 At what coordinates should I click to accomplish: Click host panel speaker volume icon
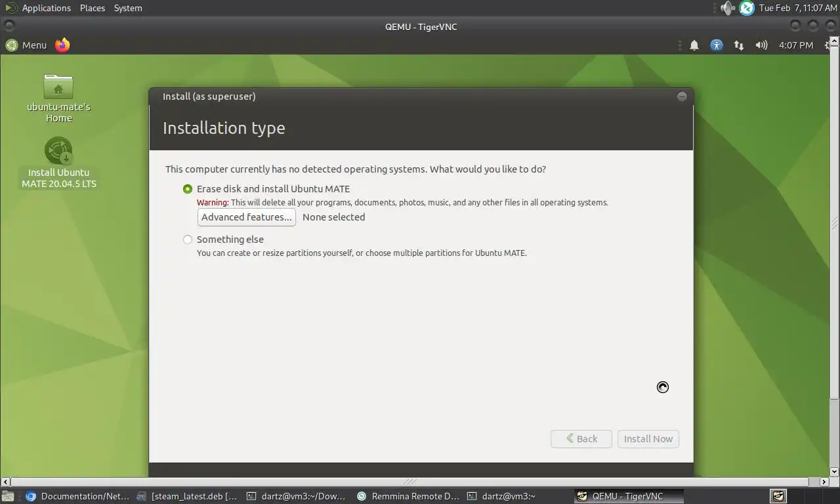point(727,8)
